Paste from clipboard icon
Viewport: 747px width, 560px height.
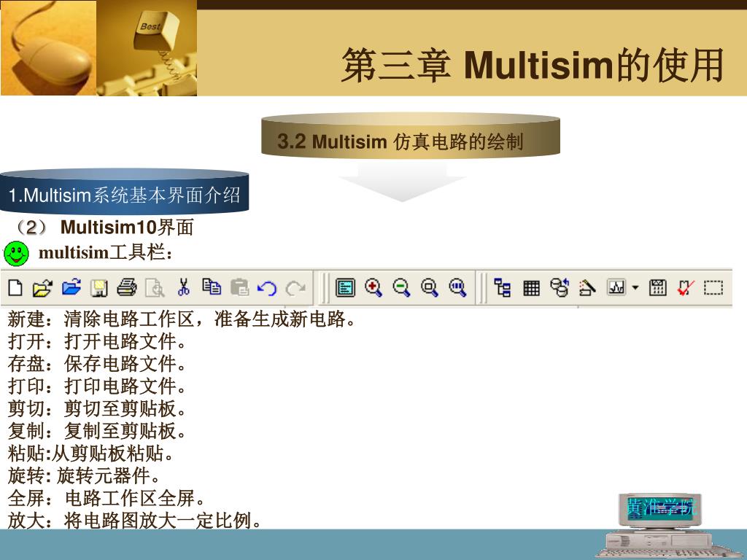[x=239, y=287]
